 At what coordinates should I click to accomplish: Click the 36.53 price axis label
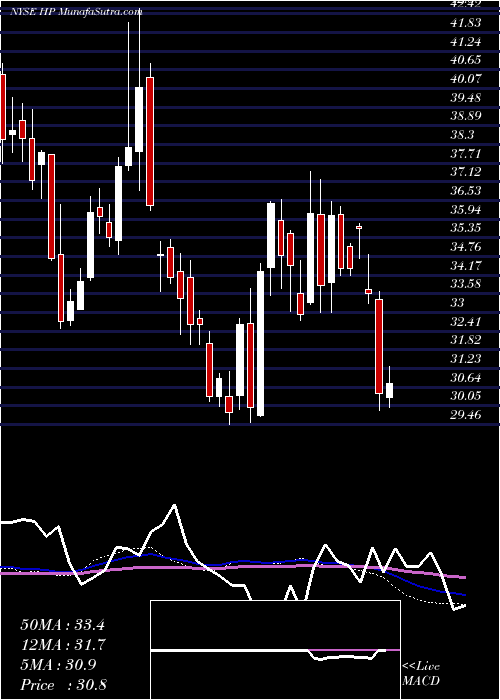[x=466, y=191]
